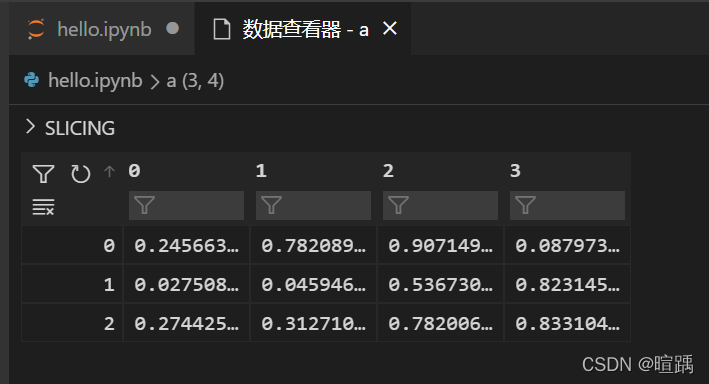The height and width of the screenshot is (384, 709).
Task: Select cell 0.907149…
Action: tap(440, 246)
